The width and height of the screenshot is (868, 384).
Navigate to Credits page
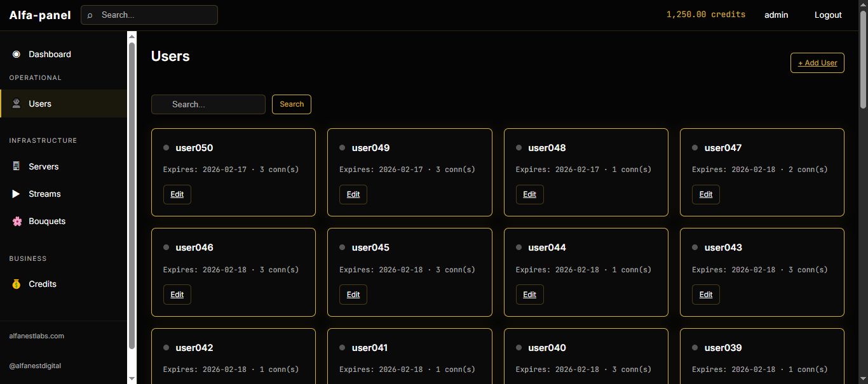[64, 284]
